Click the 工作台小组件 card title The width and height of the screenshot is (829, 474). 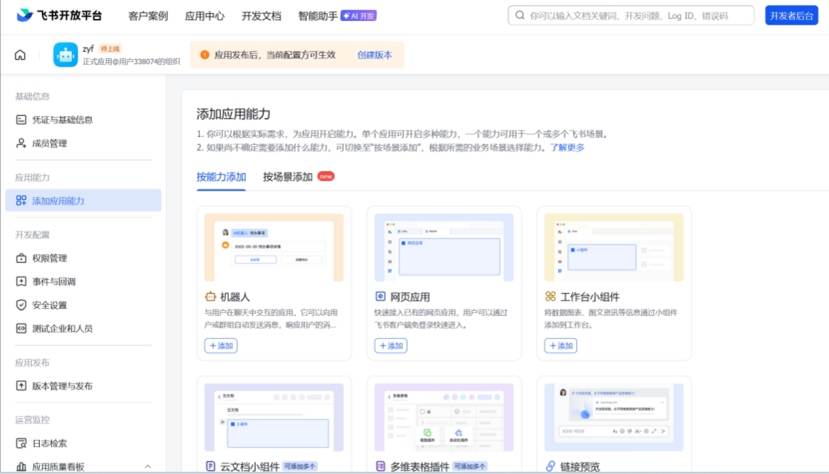click(590, 297)
